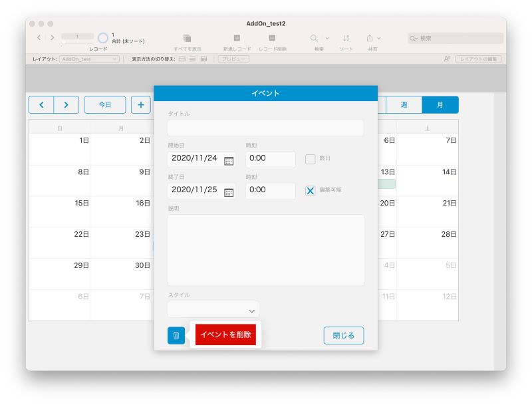The width and height of the screenshot is (532, 405).
Task: Expand the 共有 options chevron
Action: click(378, 39)
